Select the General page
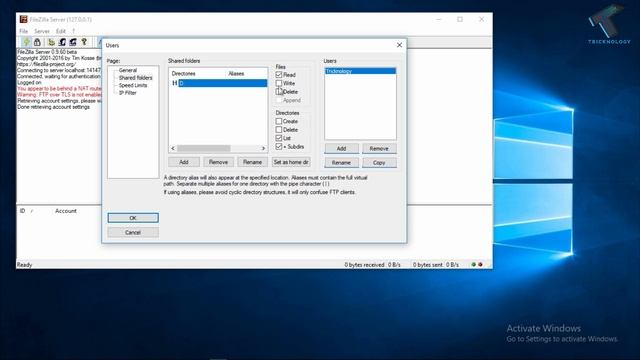 (x=128, y=70)
